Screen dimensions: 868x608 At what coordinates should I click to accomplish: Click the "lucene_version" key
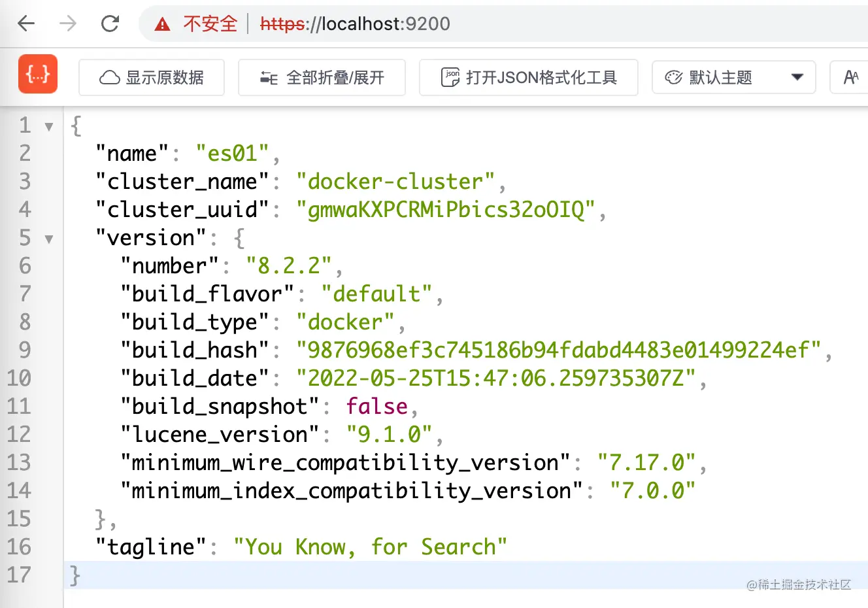coord(220,435)
